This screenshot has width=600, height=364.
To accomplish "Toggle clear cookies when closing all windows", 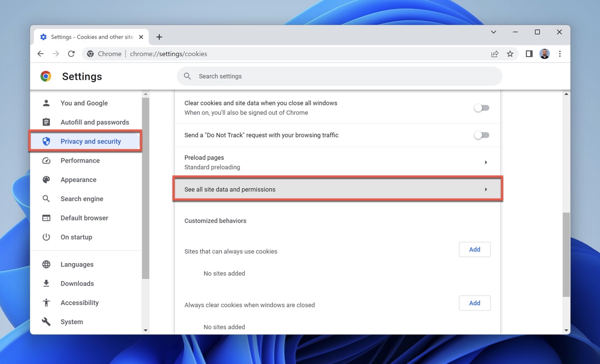I will tap(481, 108).
